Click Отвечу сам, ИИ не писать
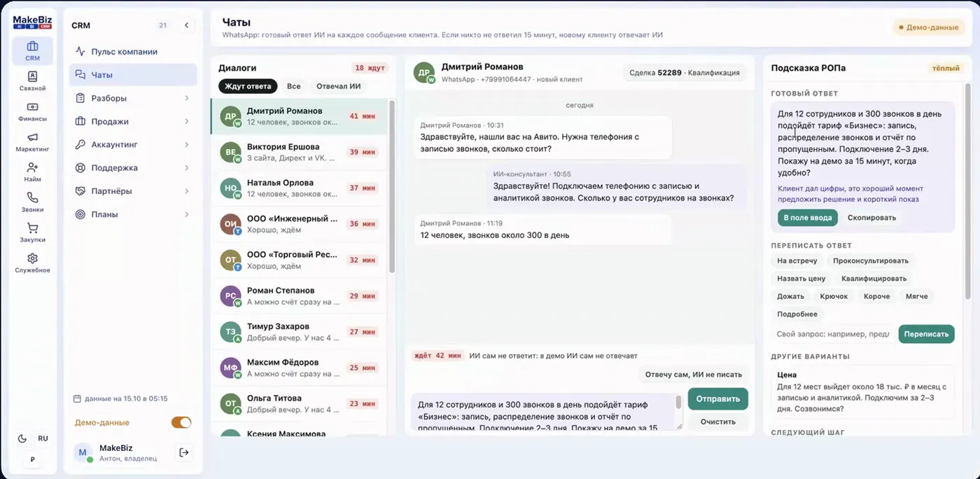The image size is (980, 479). 693,375
